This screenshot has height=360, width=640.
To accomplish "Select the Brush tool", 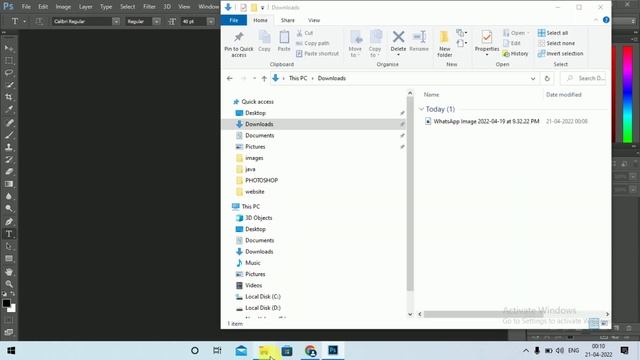I will tap(9, 135).
